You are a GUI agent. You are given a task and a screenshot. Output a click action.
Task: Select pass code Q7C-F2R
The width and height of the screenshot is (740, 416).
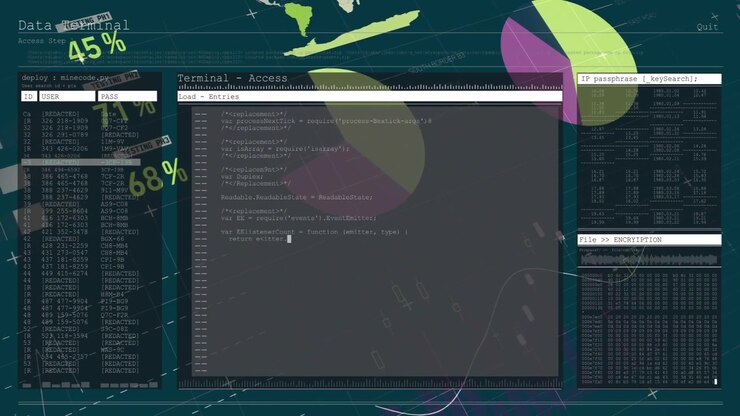click(x=114, y=315)
